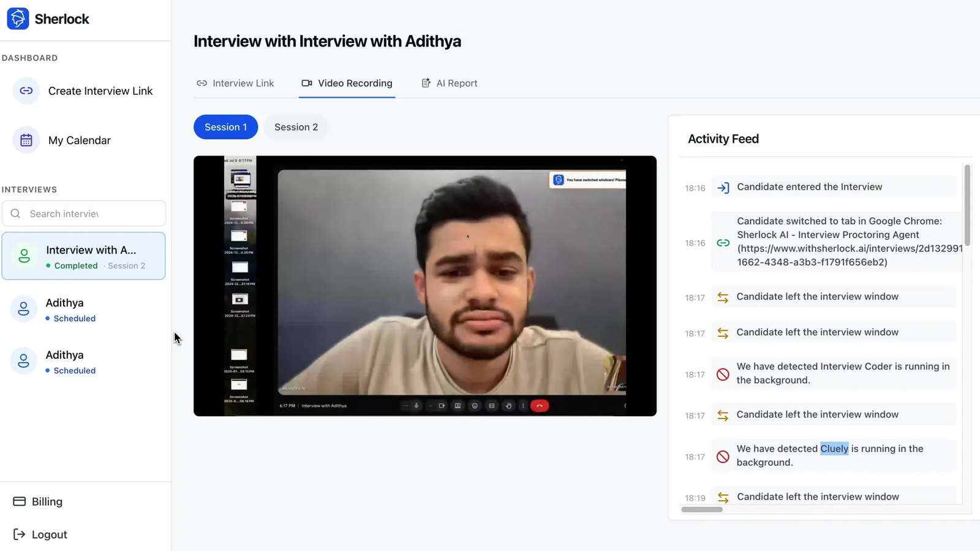Click the Activity Feed heading

pyautogui.click(x=723, y=139)
